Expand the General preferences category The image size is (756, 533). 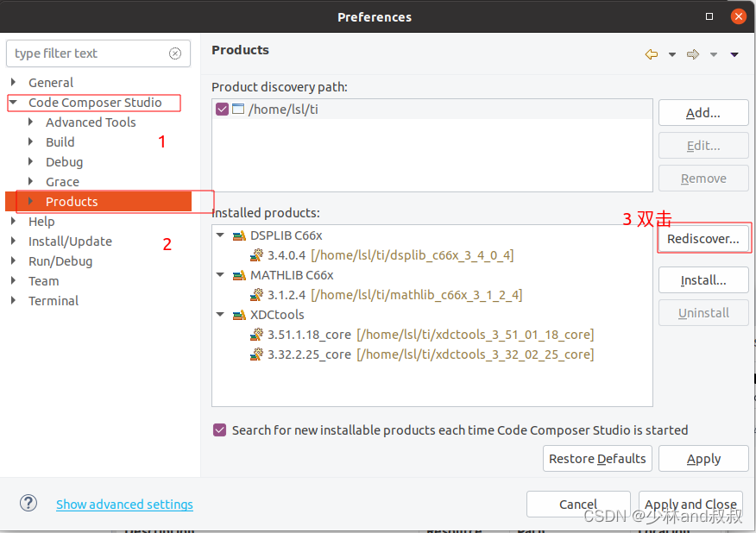14,83
